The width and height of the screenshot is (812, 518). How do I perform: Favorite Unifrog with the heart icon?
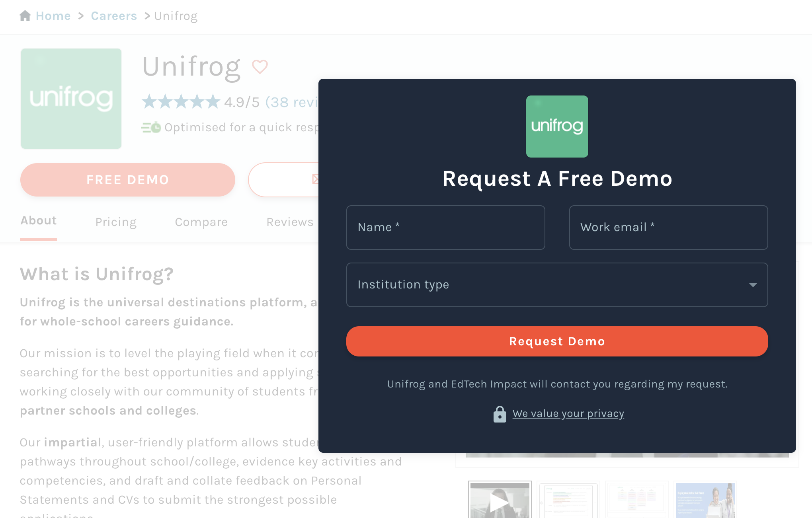coord(260,66)
